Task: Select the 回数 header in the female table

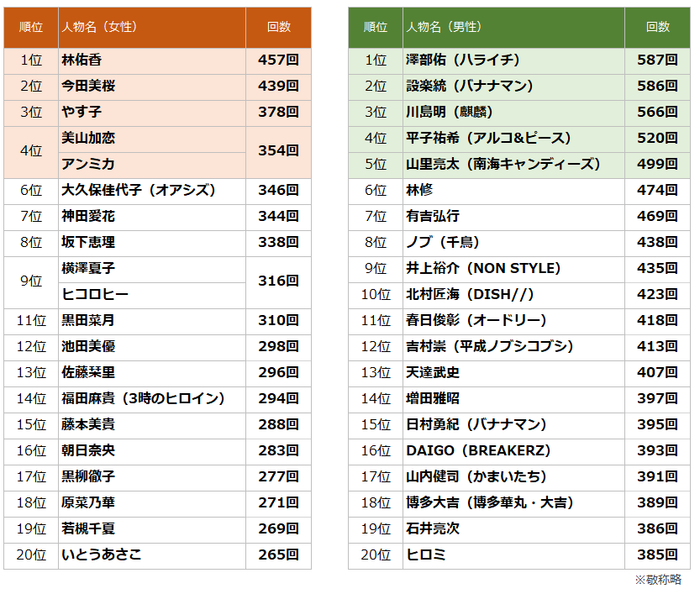Action: [x=278, y=27]
